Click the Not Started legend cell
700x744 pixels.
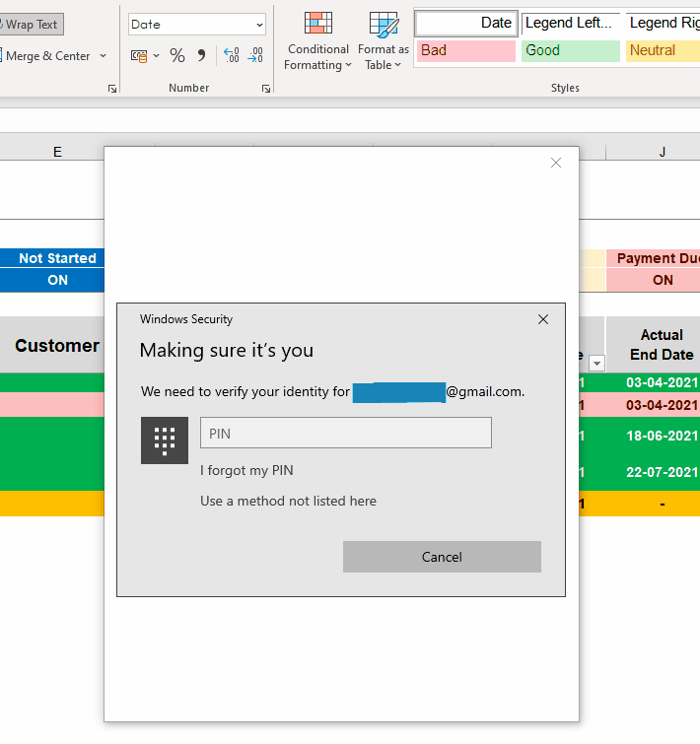52,258
